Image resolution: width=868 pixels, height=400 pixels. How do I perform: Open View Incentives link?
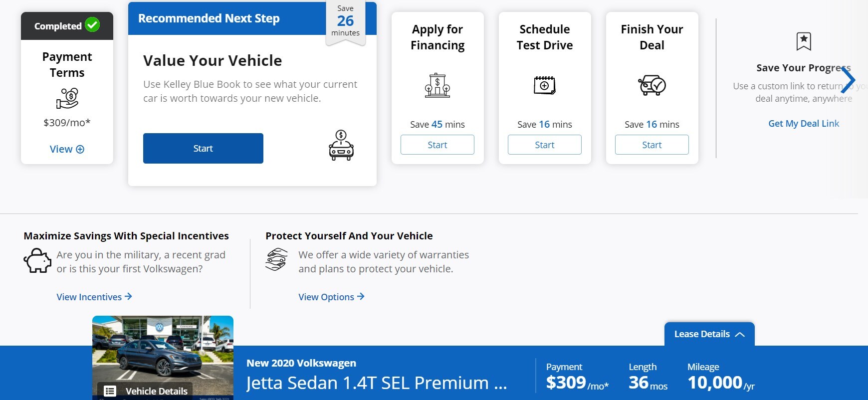click(x=94, y=297)
